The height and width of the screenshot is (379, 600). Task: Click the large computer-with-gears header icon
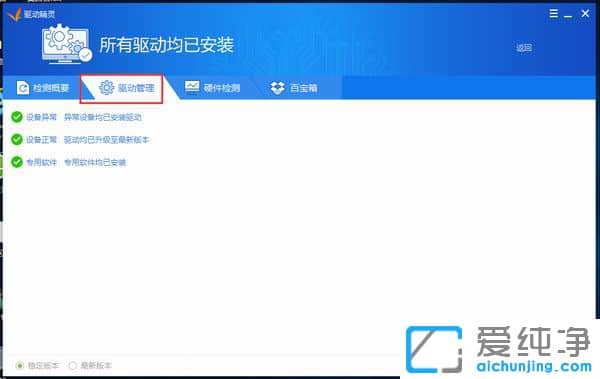tap(66, 44)
